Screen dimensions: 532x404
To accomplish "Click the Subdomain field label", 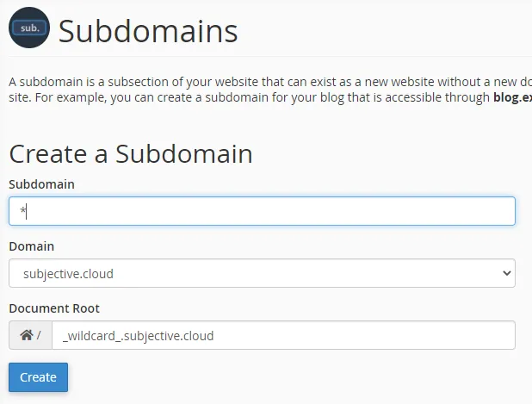I will [41, 184].
